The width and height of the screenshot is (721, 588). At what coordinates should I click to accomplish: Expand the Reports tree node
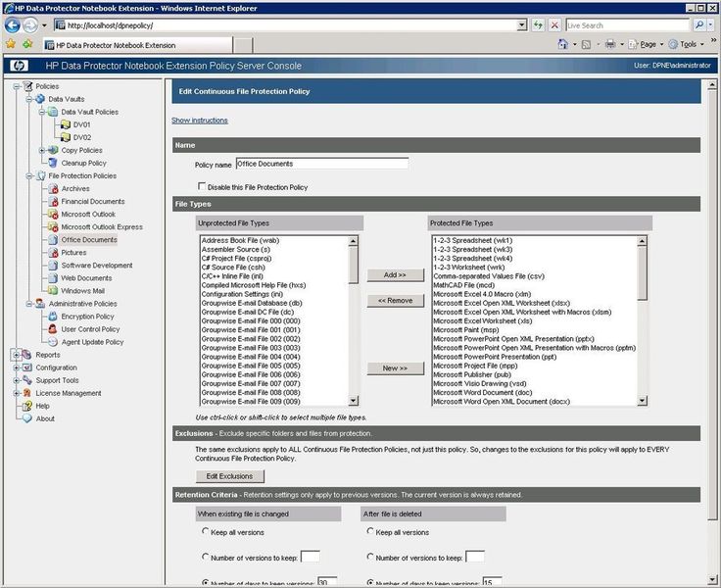point(16,355)
